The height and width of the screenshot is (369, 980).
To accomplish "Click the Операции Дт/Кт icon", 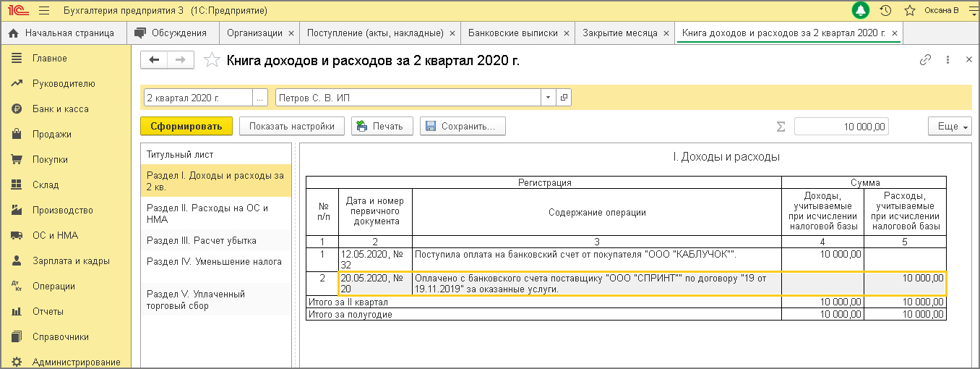I will tap(16, 286).
